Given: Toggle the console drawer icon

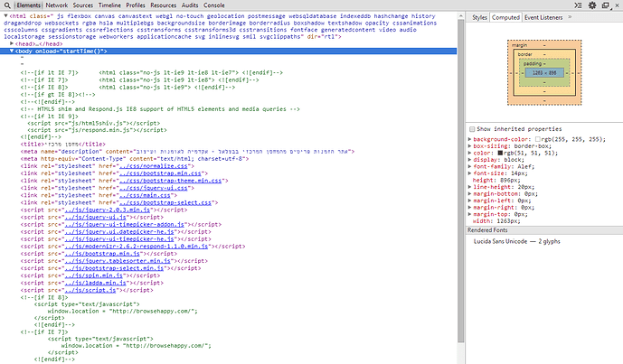Looking at the screenshot, I should [x=578, y=5].
